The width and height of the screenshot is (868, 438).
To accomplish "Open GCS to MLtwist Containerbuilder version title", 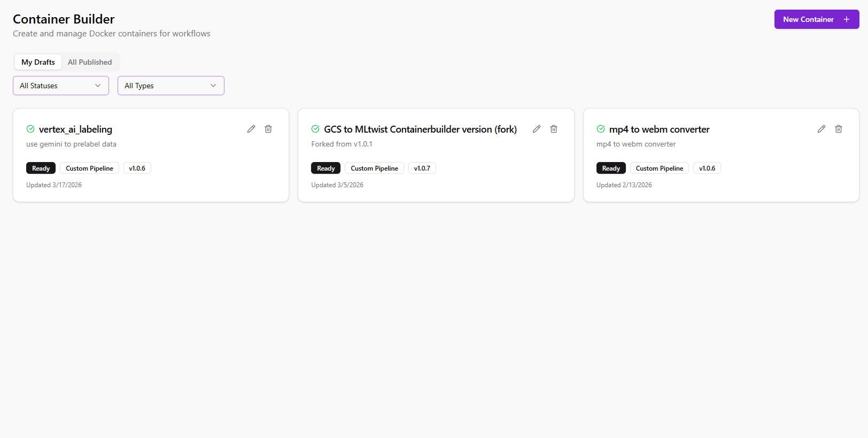I will (420, 129).
